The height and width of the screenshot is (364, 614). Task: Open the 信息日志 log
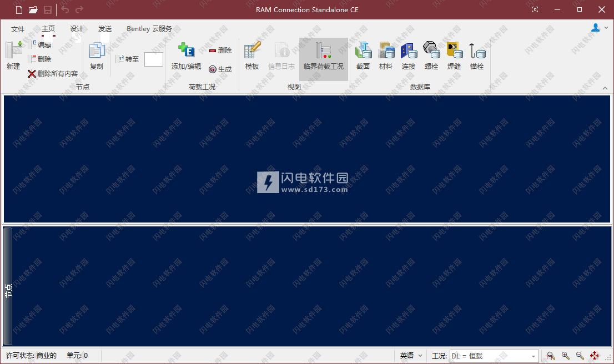coord(281,56)
